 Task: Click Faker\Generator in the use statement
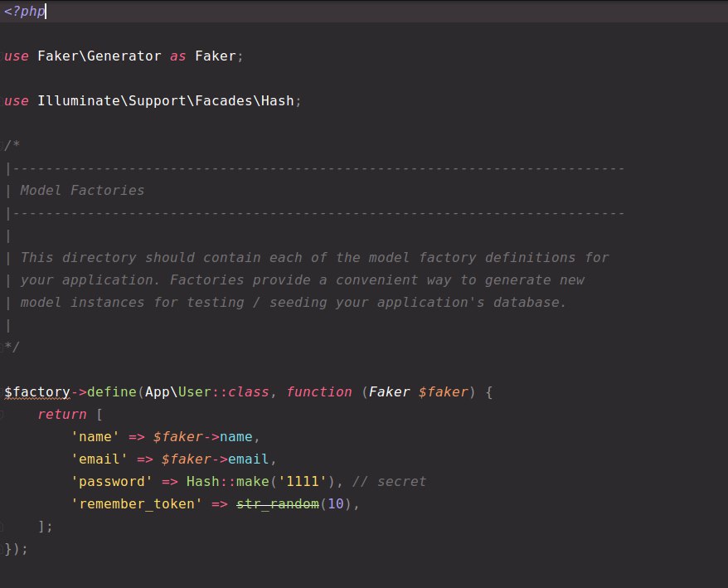pyautogui.click(x=99, y=56)
